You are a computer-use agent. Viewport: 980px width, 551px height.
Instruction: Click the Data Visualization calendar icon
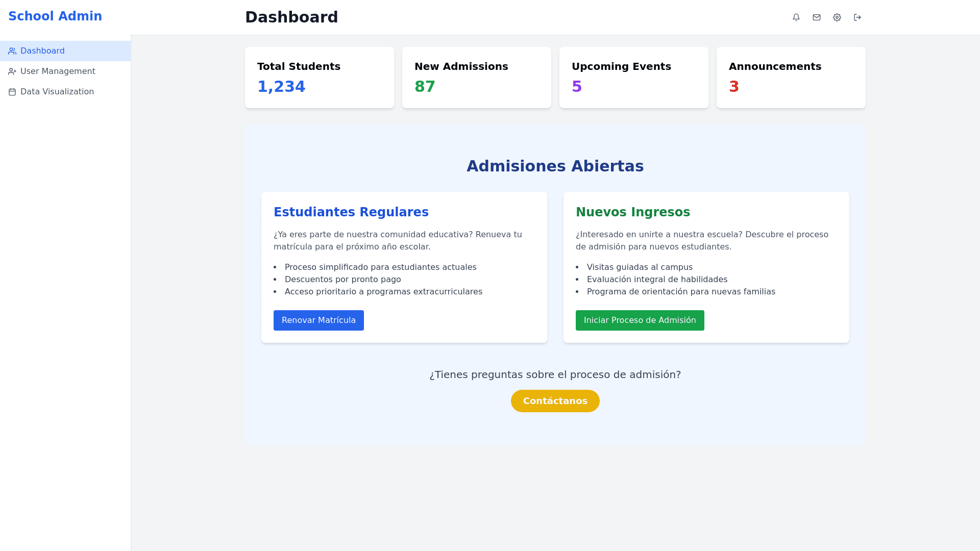tap(12, 92)
